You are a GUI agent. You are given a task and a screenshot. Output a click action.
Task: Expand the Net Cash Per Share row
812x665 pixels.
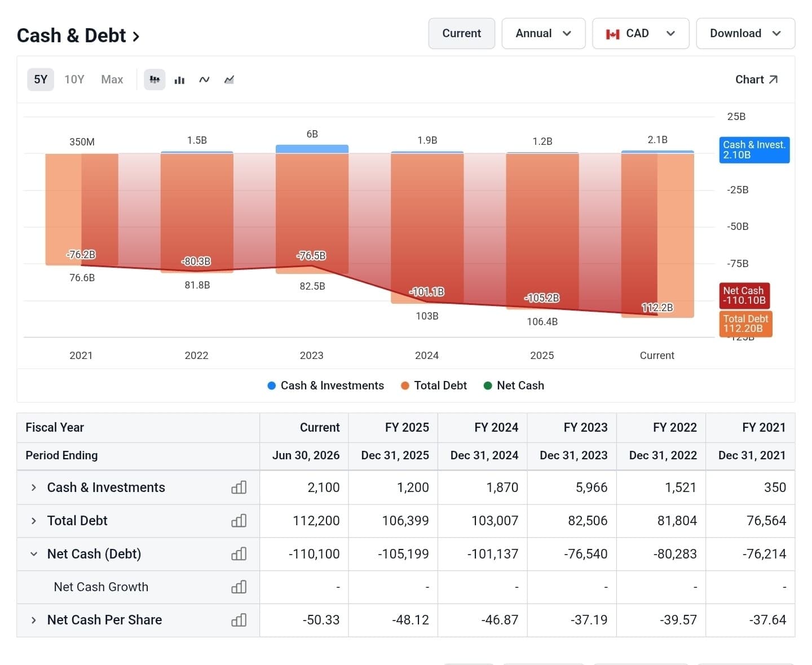click(x=34, y=620)
